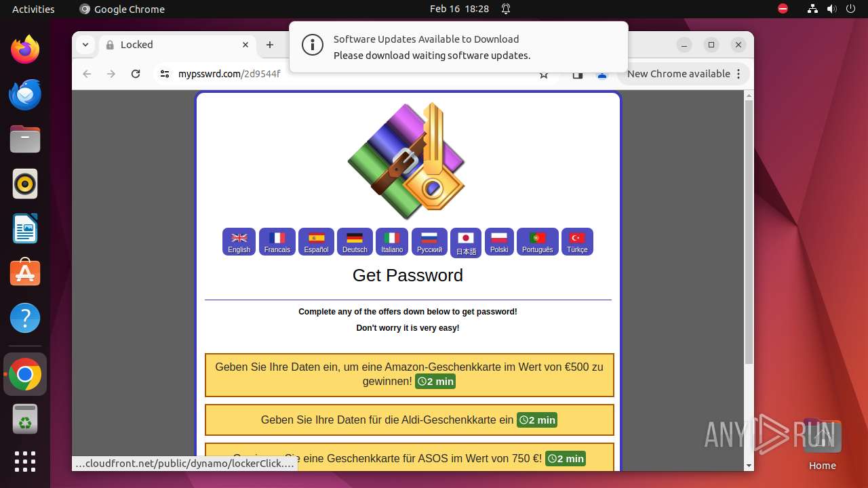Click the address bar URL
This screenshot has height=488, width=868.
point(229,74)
